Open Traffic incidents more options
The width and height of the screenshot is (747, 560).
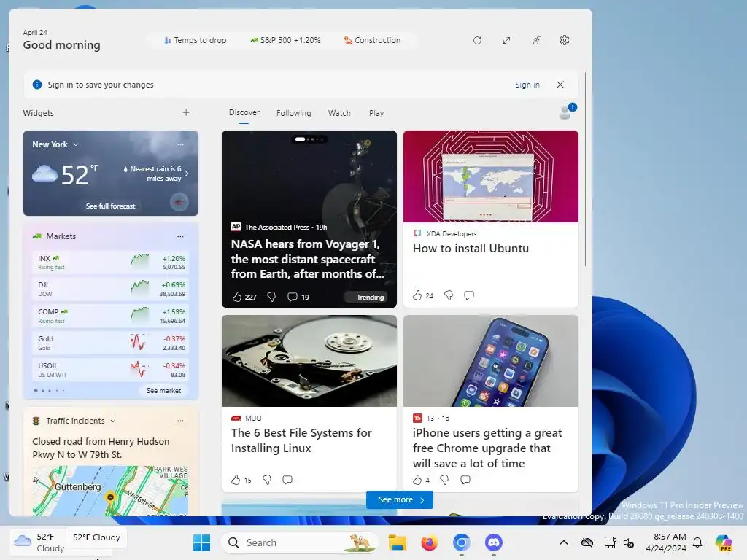pyautogui.click(x=180, y=421)
